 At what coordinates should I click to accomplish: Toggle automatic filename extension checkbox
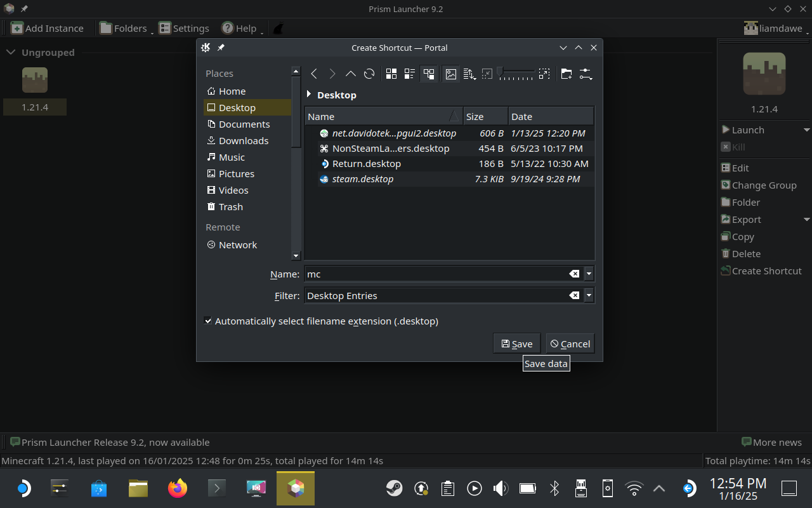click(x=208, y=321)
